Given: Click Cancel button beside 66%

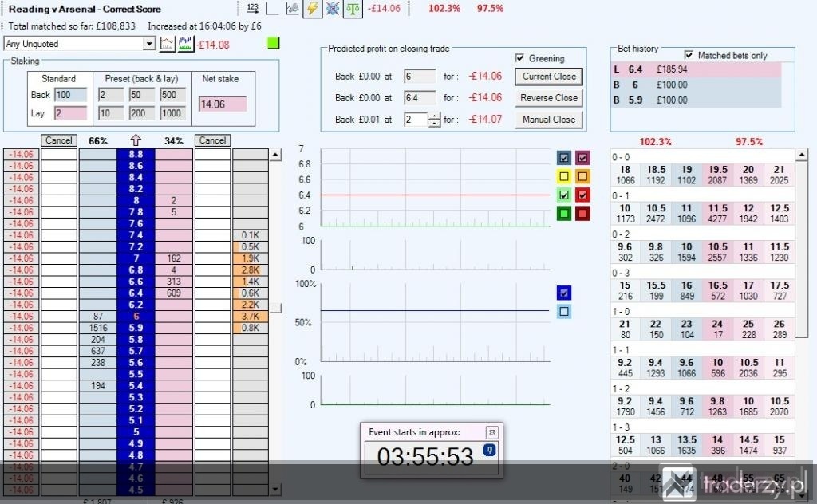Looking at the screenshot, I should tap(59, 140).
